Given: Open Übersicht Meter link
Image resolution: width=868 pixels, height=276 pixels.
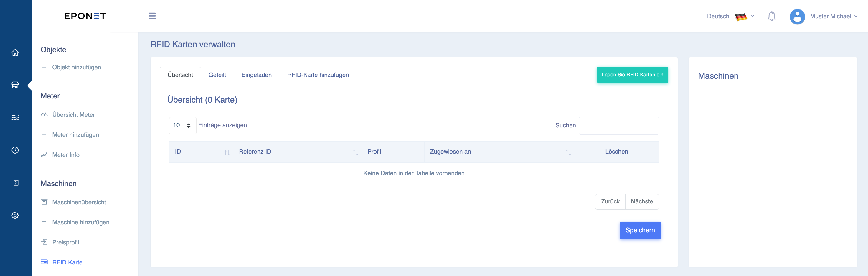Looking at the screenshot, I should pos(73,115).
